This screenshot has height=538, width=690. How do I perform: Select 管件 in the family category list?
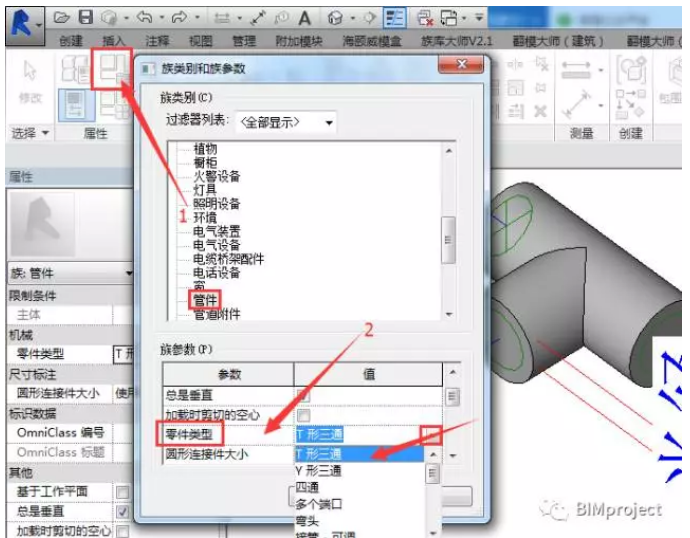point(205,300)
